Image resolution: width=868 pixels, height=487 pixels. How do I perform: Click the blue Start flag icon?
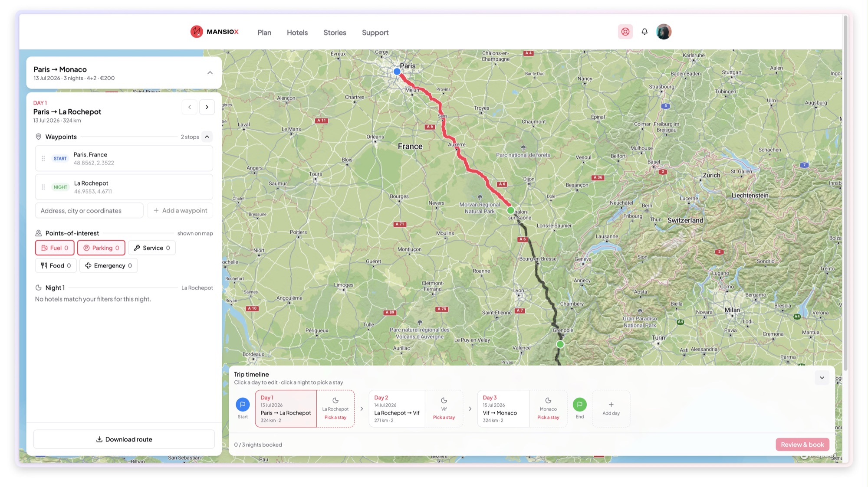click(x=243, y=405)
